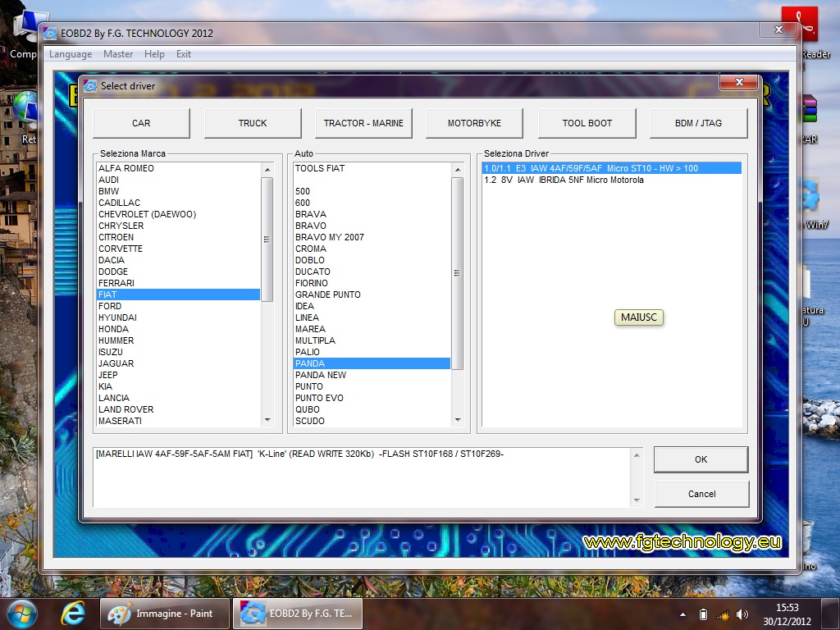This screenshot has height=630, width=840.
Task: Select BMW in brand list
Action: (x=178, y=191)
